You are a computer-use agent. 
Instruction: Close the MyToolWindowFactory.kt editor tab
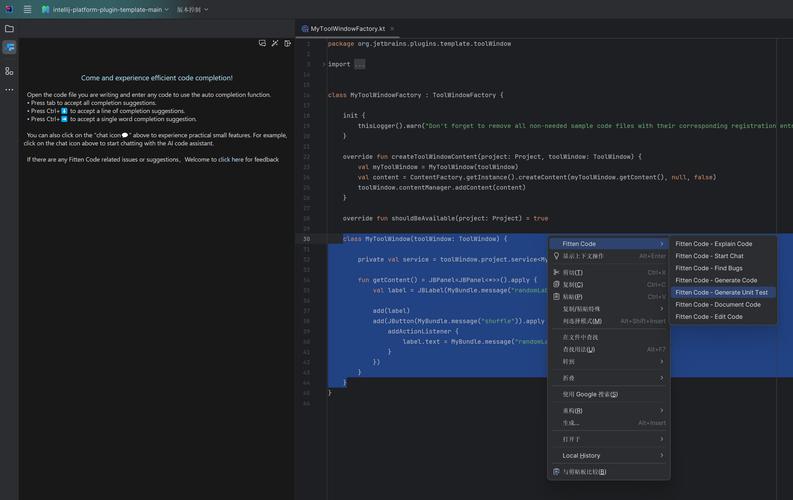click(x=392, y=29)
